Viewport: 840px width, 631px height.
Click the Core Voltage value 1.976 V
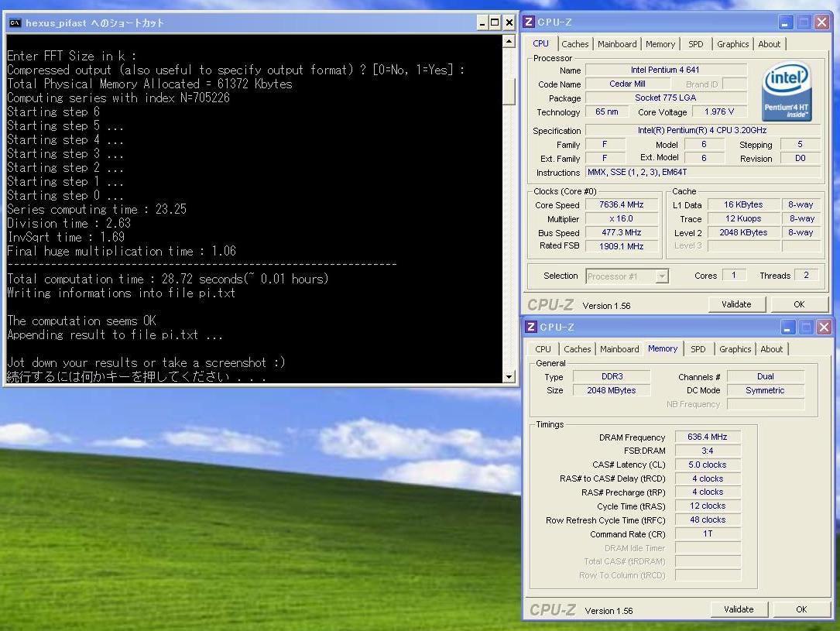[x=719, y=112]
